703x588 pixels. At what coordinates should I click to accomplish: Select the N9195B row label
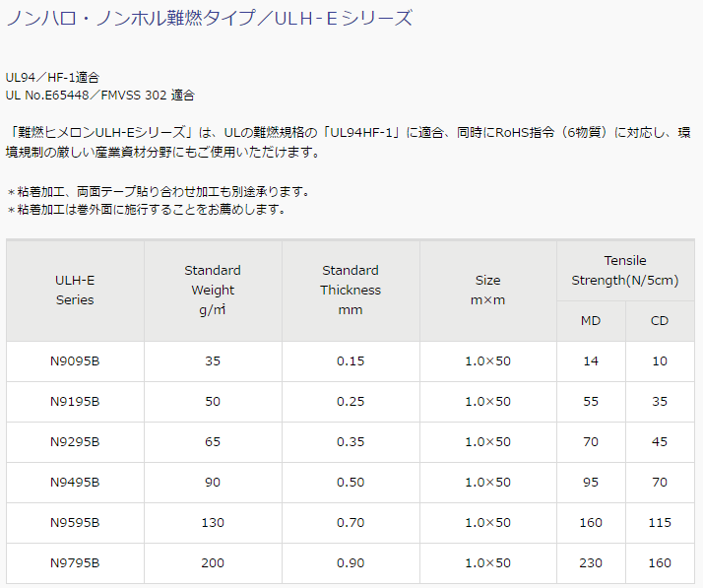pyautogui.click(x=75, y=402)
